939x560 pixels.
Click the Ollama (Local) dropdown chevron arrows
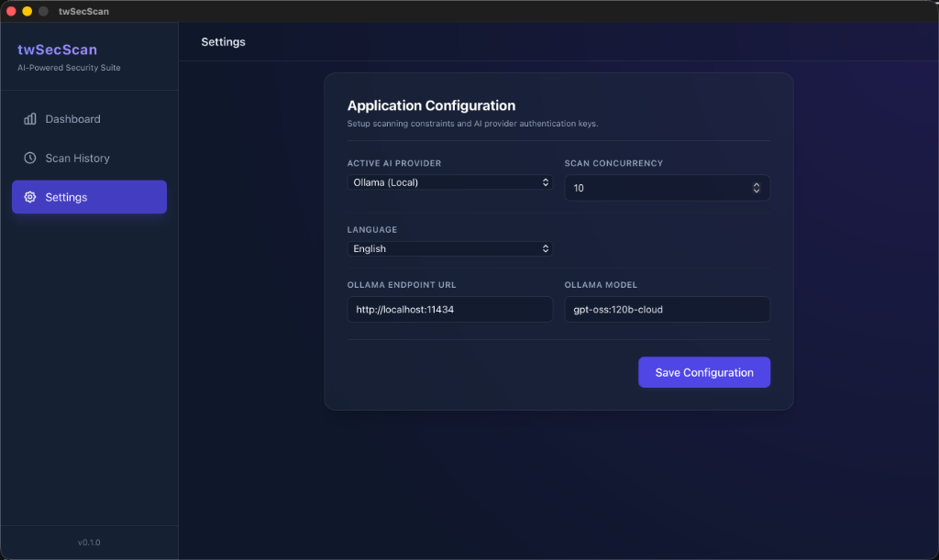click(x=545, y=182)
